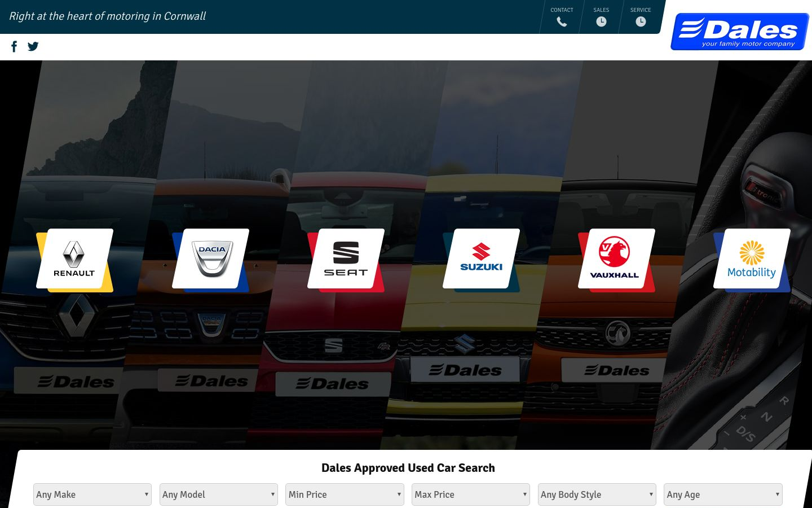Choose the SEAT brand badge
Image resolution: width=812 pixels, height=508 pixels.
tap(346, 260)
